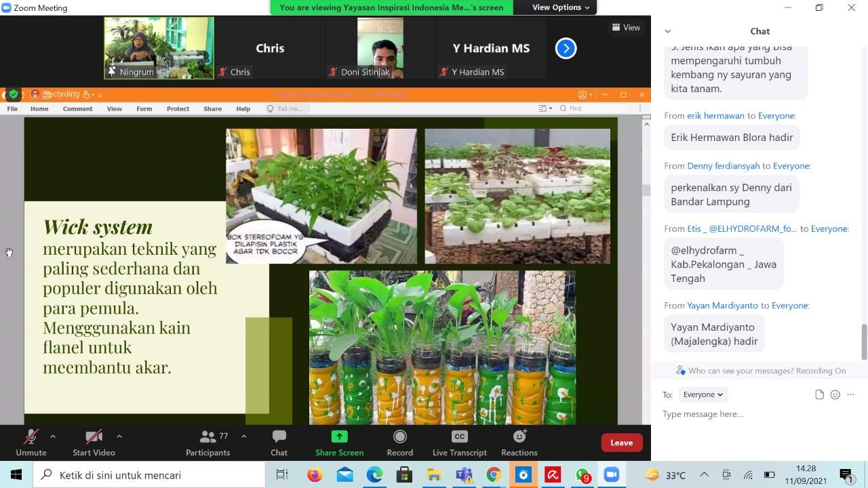Open the Participants panel
This screenshot has height=488, width=868.
point(208,443)
